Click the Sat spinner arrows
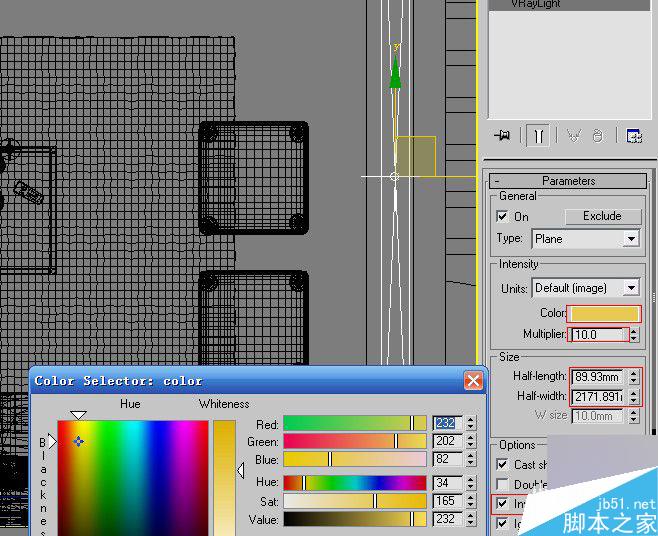This screenshot has height=536, width=658. click(470, 501)
